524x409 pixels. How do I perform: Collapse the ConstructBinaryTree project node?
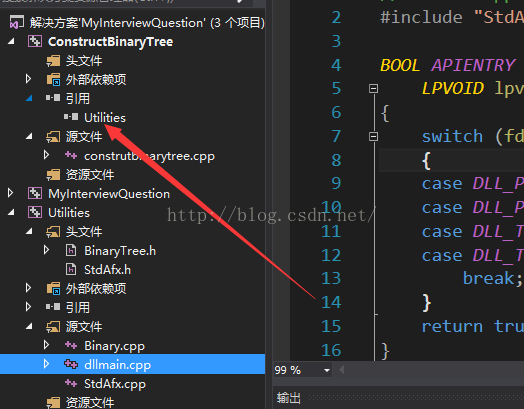pos(11,41)
